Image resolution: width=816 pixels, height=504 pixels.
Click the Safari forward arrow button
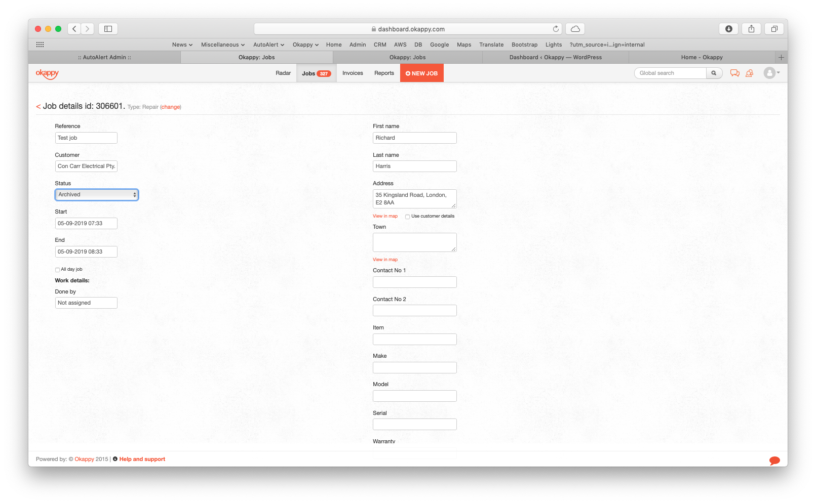88,29
